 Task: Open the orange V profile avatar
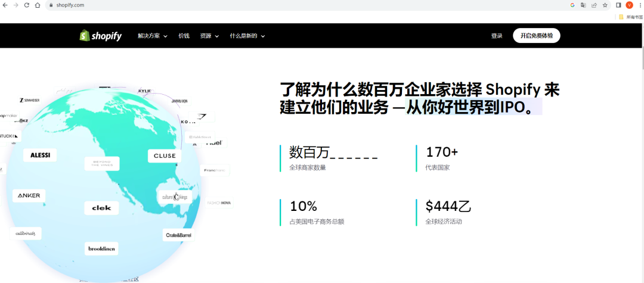pyautogui.click(x=629, y=5)
